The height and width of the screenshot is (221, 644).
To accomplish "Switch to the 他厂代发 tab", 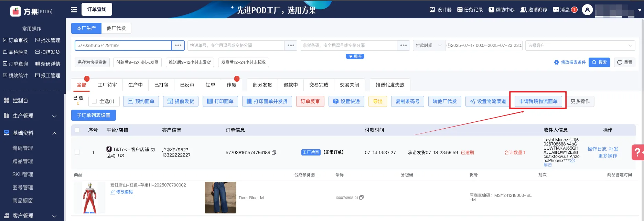I will point(116,28).
